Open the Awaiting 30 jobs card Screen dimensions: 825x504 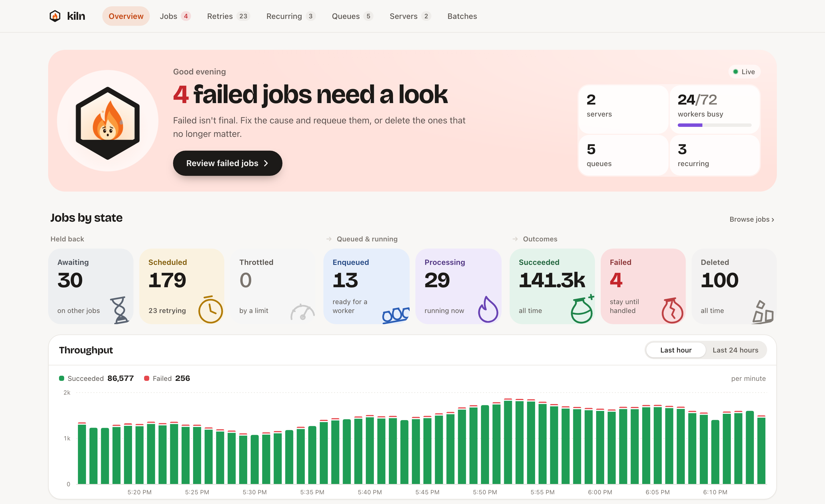91,286
